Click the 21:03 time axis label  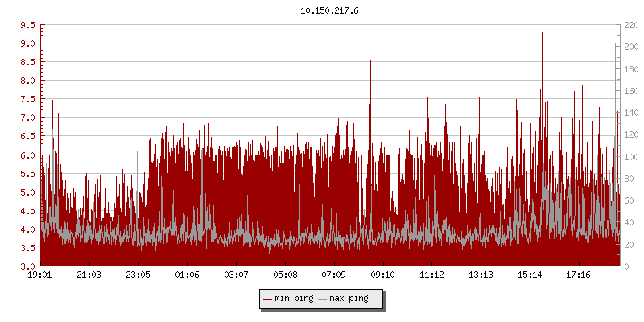(89, 275)
